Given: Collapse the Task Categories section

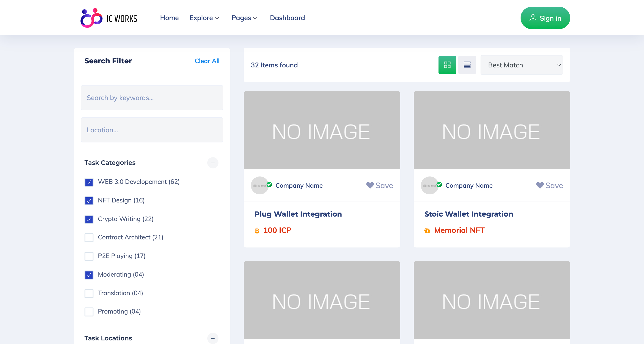Looking at the screenshot, I should [x=213, y=163].
